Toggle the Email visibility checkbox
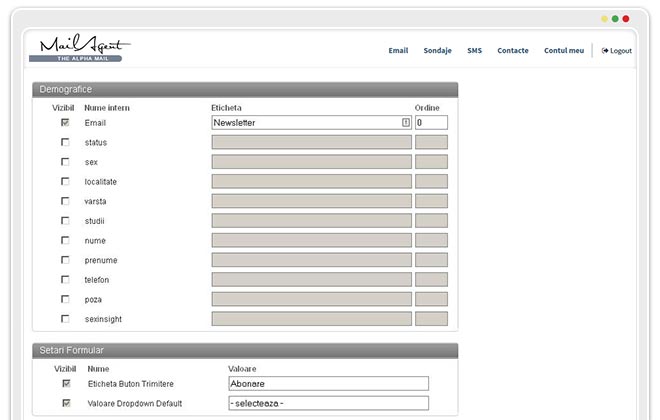The image size is (660, 420). 65,123
